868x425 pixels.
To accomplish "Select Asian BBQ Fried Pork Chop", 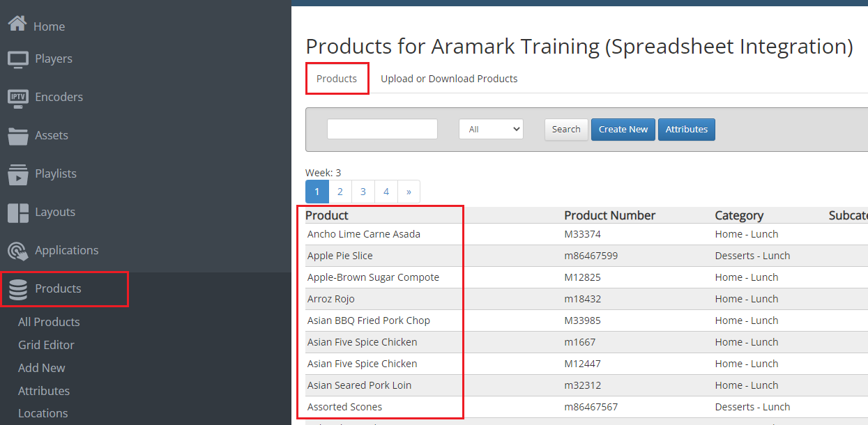I will pos(369,320).
